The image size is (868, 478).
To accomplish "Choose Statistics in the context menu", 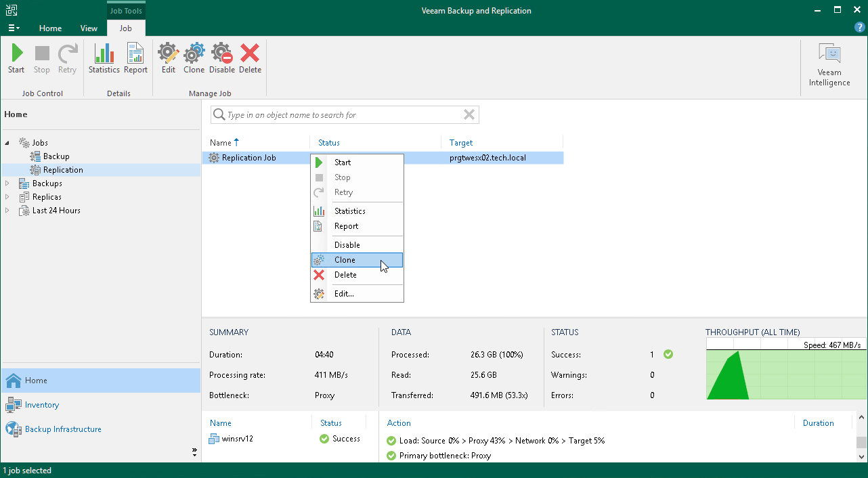I will coord(357,211).
